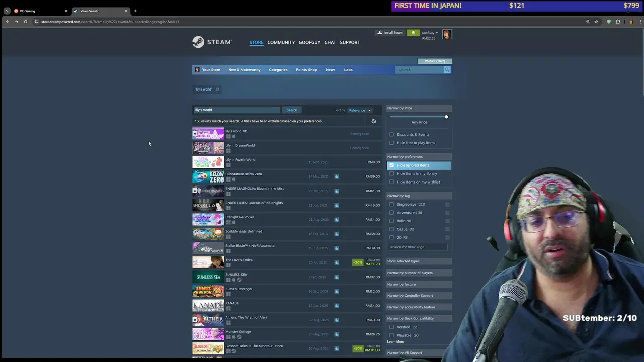Open the Categories tab
Image resolution: width=644 pixels, height=362 pixels.
278,70
